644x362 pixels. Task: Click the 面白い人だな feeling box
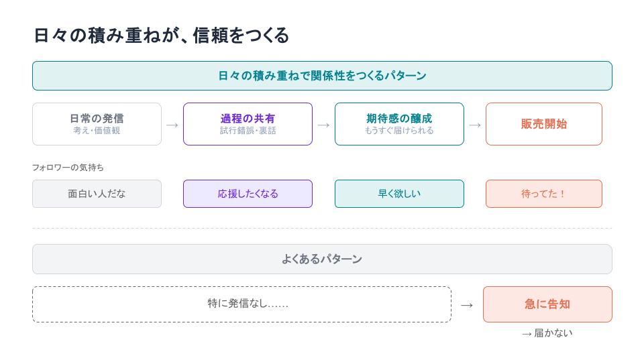[97, 194]
